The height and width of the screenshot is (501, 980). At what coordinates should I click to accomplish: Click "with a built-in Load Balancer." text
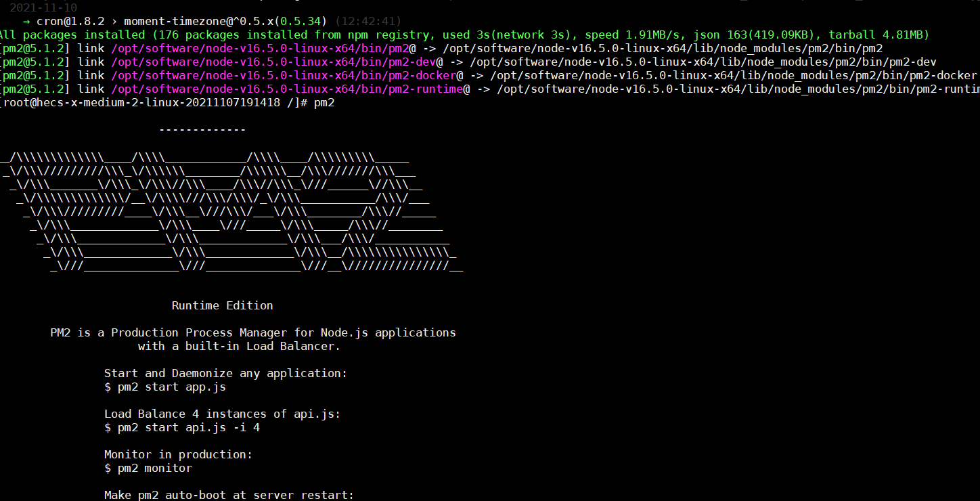pyautogui.click(x=239, y=346)
